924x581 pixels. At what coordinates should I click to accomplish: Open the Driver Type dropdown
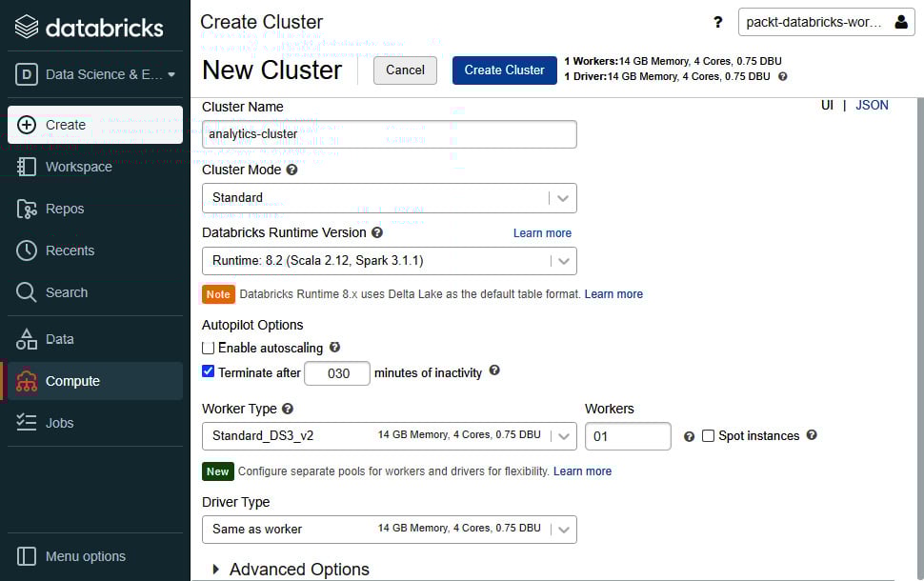coord(390,530)
